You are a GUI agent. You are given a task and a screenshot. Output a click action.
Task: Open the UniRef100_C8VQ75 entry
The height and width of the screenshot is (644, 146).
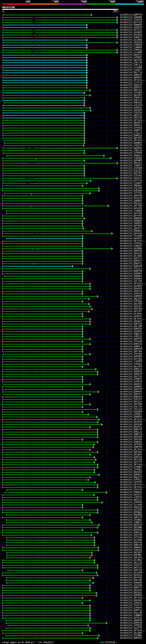tap(131, 20)
